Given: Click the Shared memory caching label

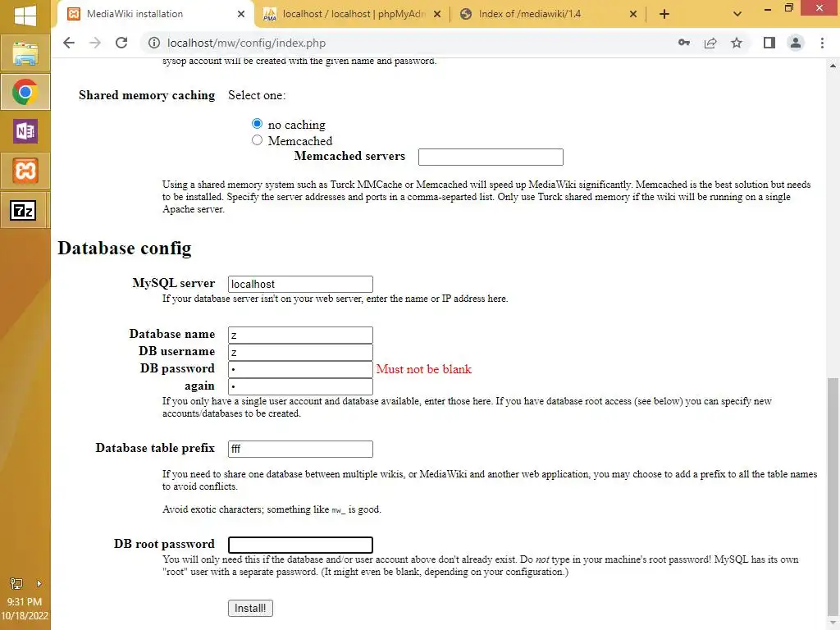Looking at the screenshot, I should [x=147, y=95].
